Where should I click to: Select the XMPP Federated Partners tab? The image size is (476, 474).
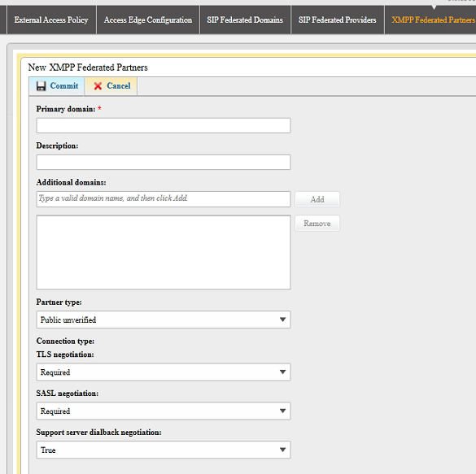click(x=431, y=20)
